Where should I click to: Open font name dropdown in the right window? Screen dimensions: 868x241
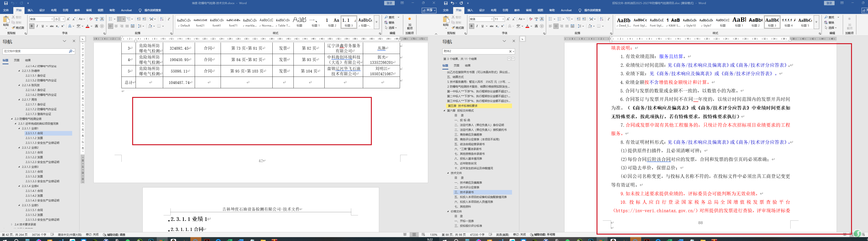492,19
